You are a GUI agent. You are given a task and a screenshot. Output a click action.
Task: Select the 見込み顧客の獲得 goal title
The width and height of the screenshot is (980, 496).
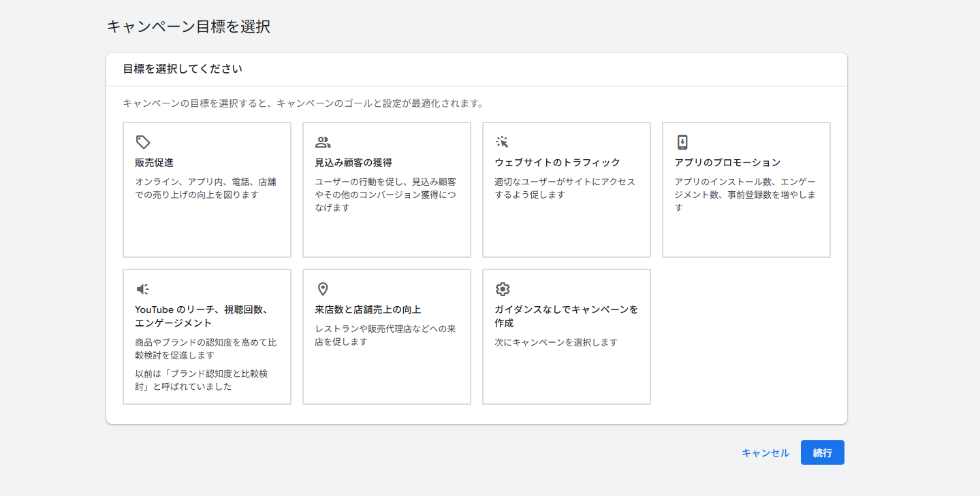point(353,163)
